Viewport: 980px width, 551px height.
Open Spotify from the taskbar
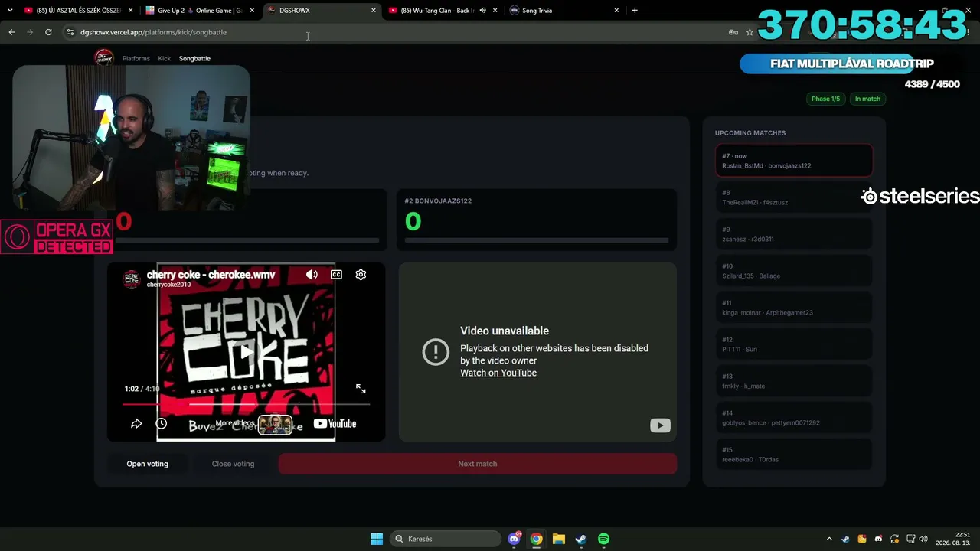[x=603, y=539]
